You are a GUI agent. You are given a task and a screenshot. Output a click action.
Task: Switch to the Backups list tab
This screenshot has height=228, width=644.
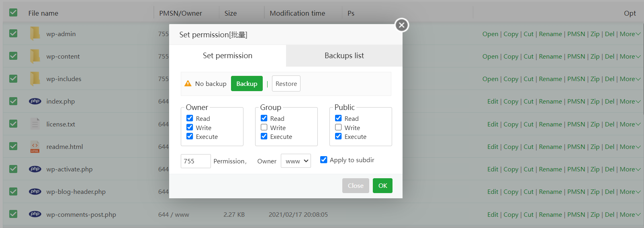pos(344,56)
